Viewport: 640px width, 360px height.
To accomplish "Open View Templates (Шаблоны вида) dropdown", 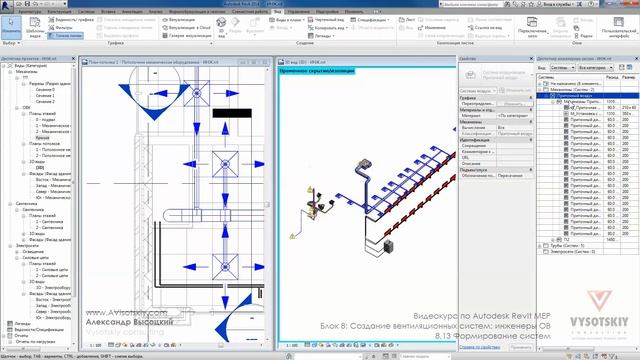I will [x=35, y=27].
